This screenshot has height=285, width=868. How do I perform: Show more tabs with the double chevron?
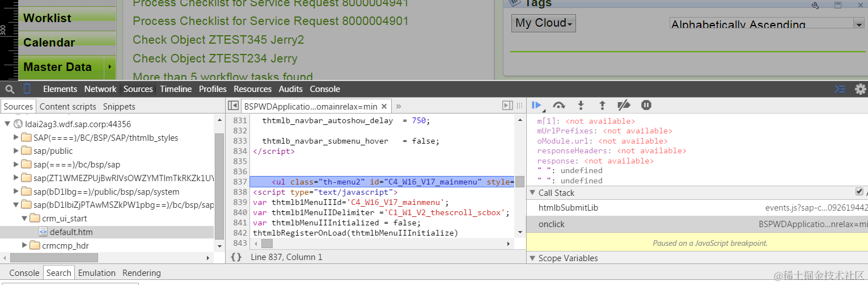tap(399, 106)
